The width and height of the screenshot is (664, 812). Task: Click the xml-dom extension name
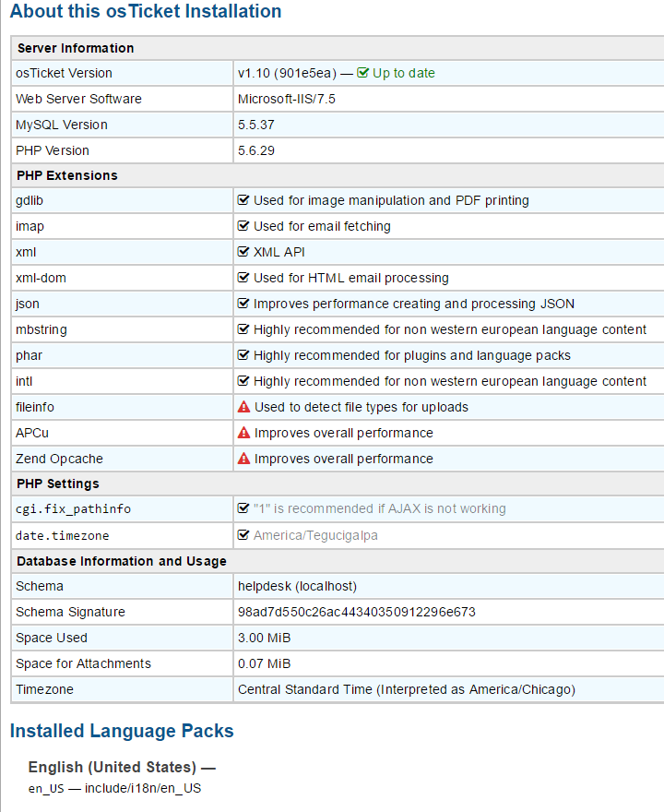[41, 278]
